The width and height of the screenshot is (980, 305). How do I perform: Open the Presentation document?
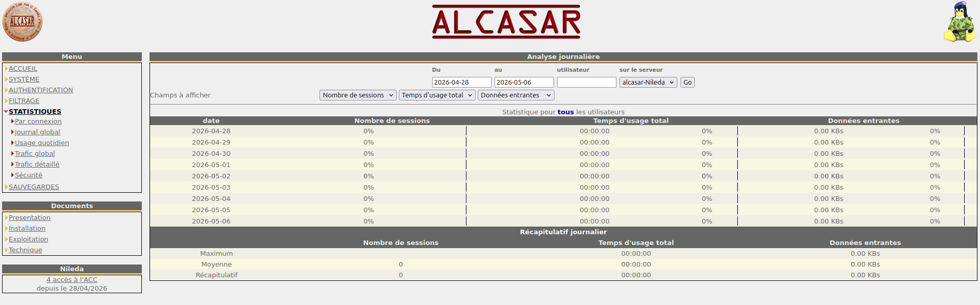point(30,218)
